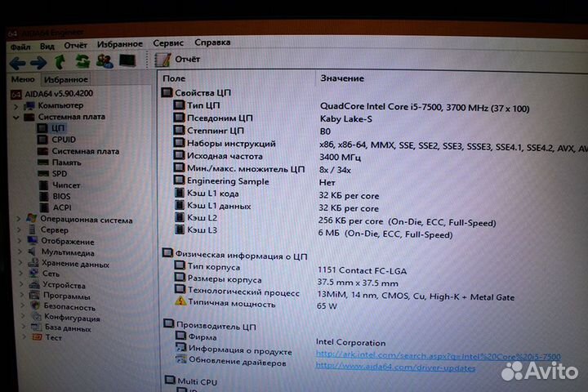
Task: Click the Forward arrow toolbar icon
Action: (x=38, y=63)
